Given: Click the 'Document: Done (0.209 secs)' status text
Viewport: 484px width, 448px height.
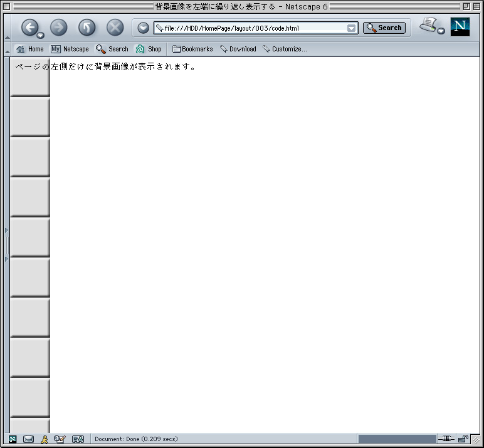Looking at the screenshot, I should point(136,439).
